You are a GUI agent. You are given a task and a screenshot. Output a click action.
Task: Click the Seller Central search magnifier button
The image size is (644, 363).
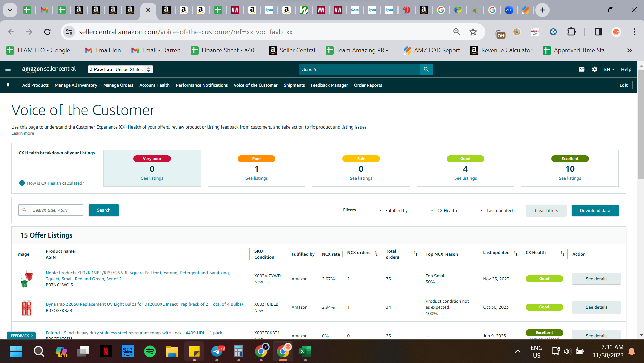426,69
